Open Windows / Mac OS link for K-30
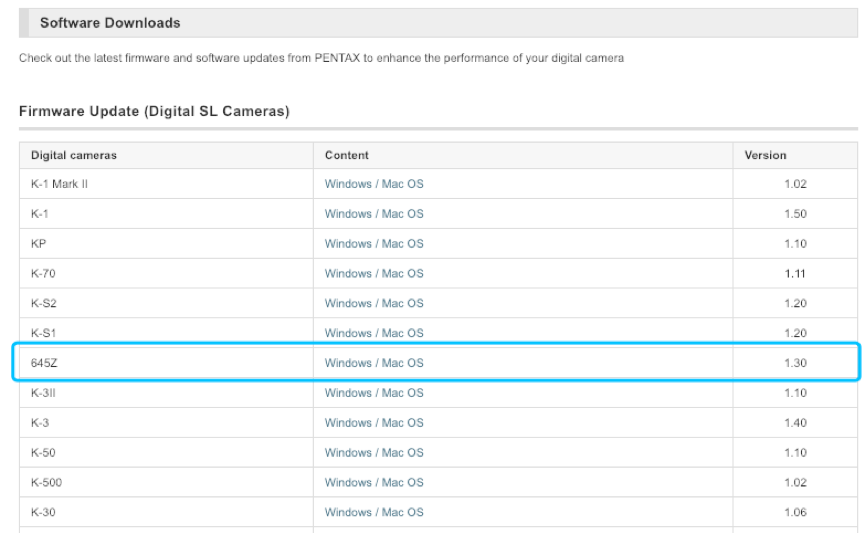Viewport: 864px width, 533px height. [x=374, y=512]
